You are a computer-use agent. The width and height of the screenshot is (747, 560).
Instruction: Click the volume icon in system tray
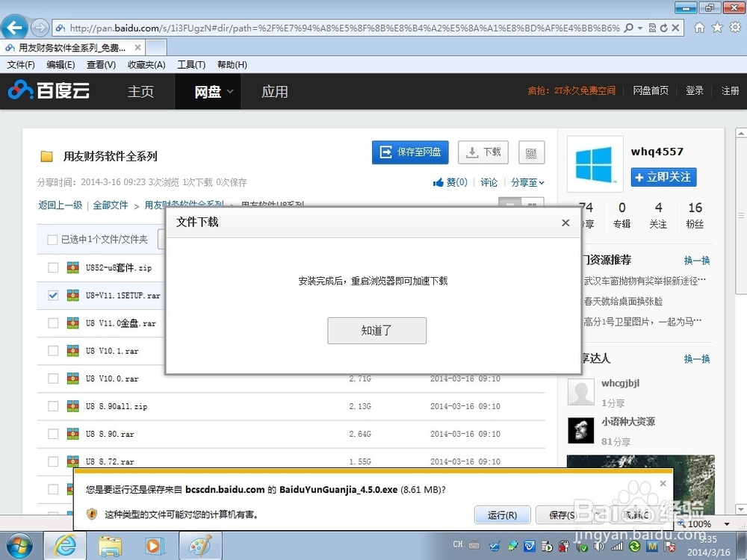pos(599,547)
